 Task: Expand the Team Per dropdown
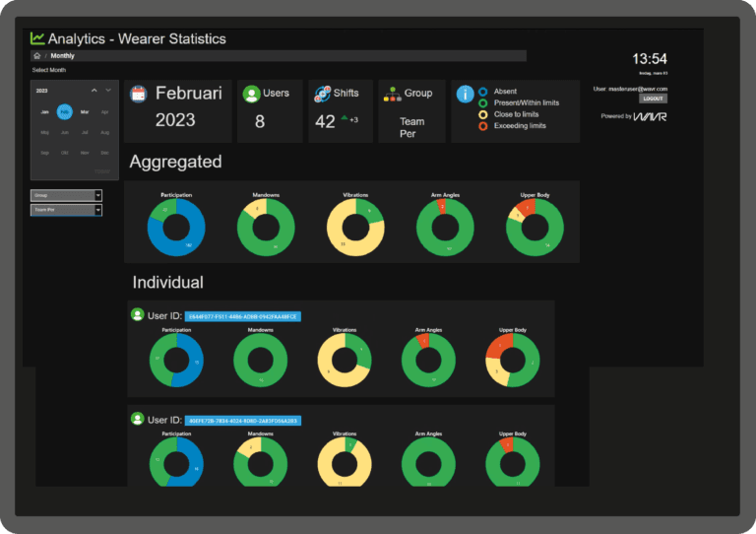coord(66,210)
